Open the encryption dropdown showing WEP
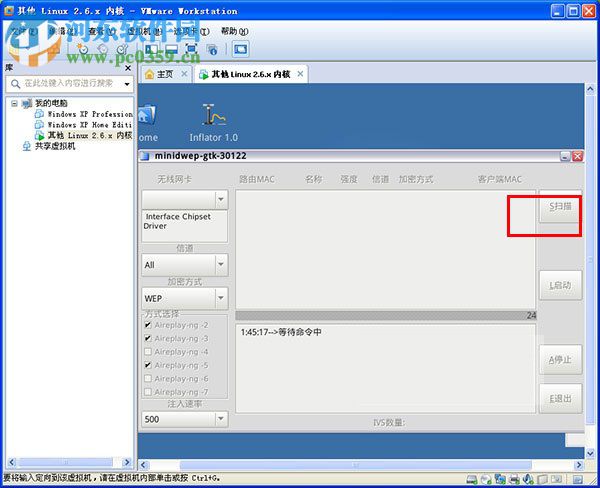Screen dimensions: 600x488 click(185, 298)
